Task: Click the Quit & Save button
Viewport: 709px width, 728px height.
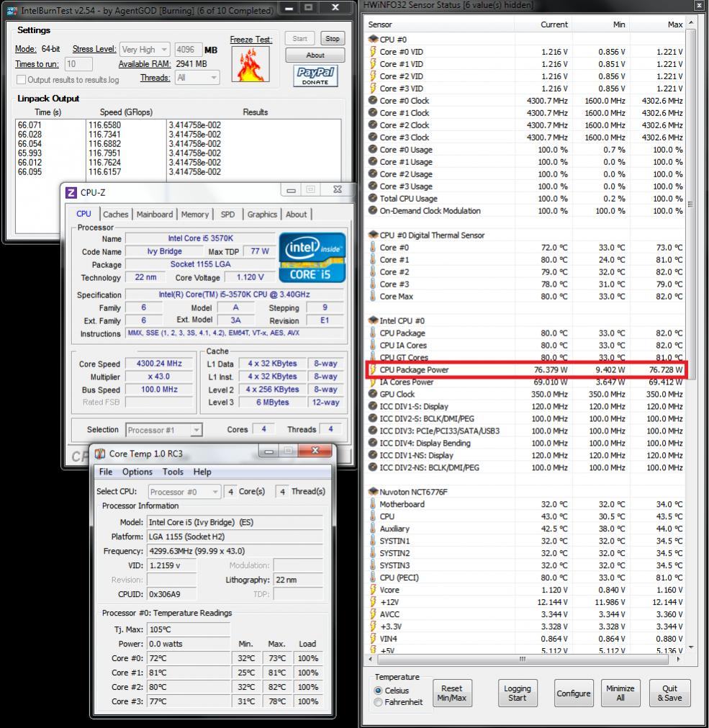Action: click(x=669, y=693)
